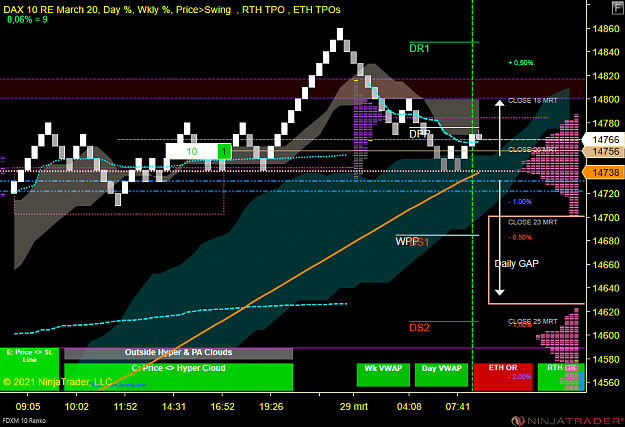
Task: Click the Daily GAP label
Action: pyautogui.click(x=517, y=264)
